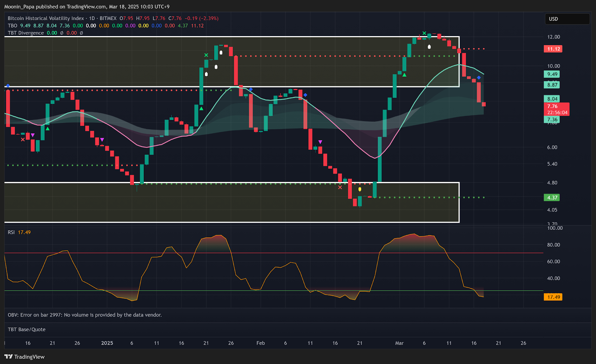Click the 7.36 price axis label
The height and width of the screenshot is (364, 596).
click(x=552, y=120)
